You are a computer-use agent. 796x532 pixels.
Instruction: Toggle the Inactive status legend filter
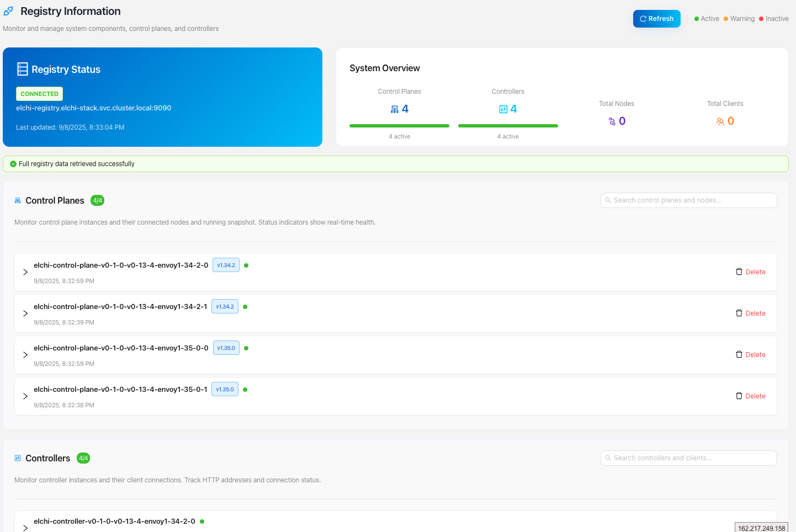(x=773, y=18)
